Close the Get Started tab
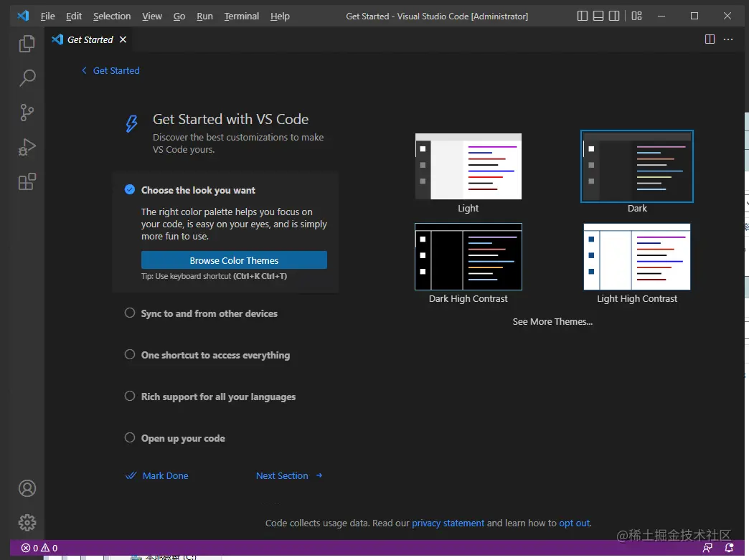This screenshot has height=560, width=749. [x=123, y=39]
